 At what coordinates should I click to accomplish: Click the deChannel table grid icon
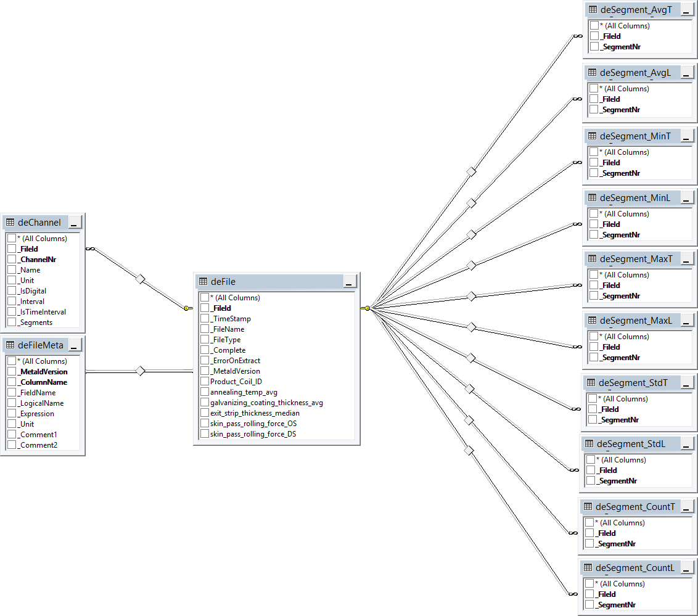point(10,222)
